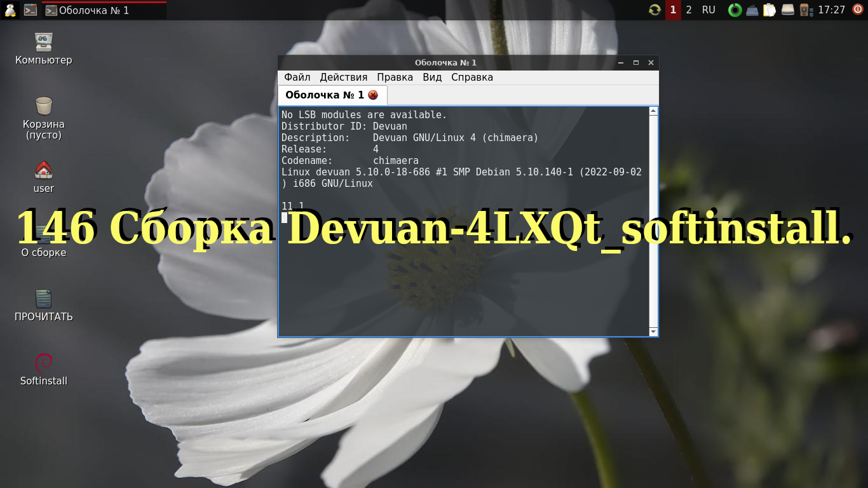Screen dimensions: 868x488
Task: Click terminal scrollbar down arrow
Action: (x=653, y=332)
